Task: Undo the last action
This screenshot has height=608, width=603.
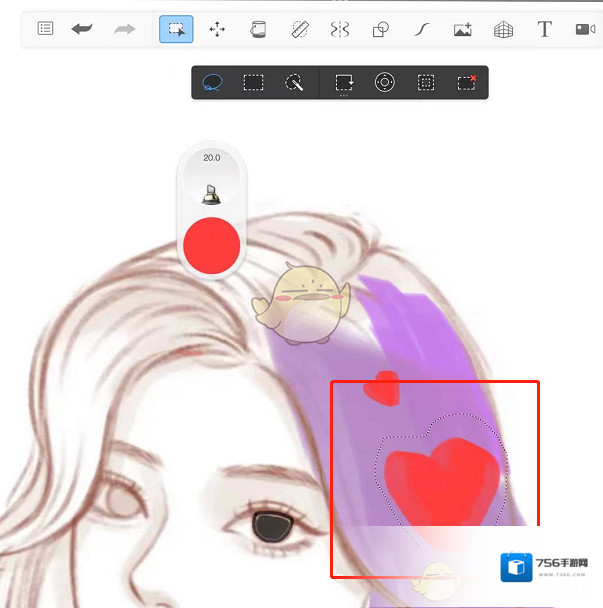Action: (82, 29)
